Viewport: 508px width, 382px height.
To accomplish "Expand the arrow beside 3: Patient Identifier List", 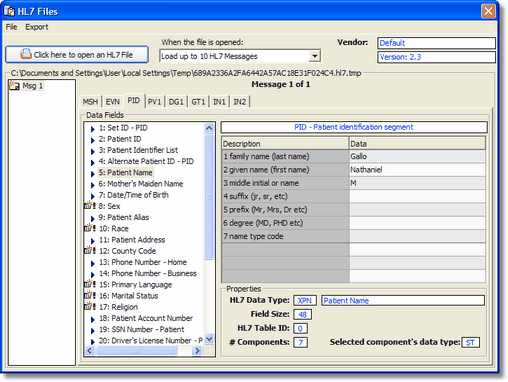I will tap(93, 151).
